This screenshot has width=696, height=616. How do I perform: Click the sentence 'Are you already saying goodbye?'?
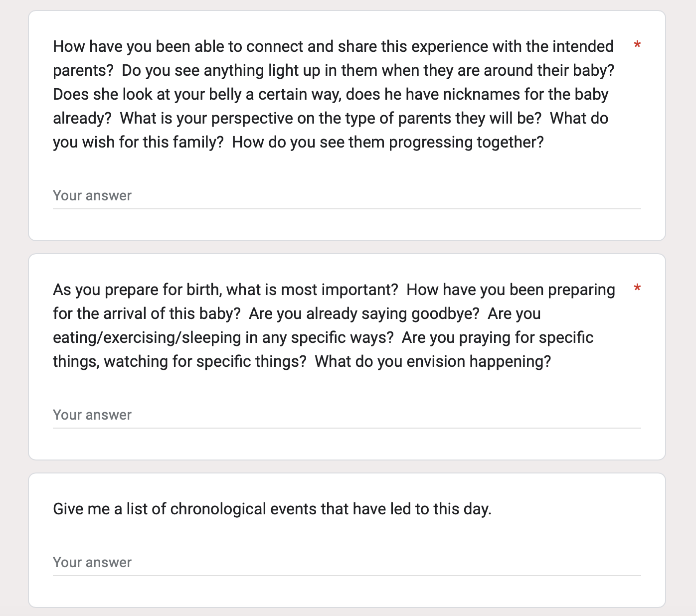(364, 313)
